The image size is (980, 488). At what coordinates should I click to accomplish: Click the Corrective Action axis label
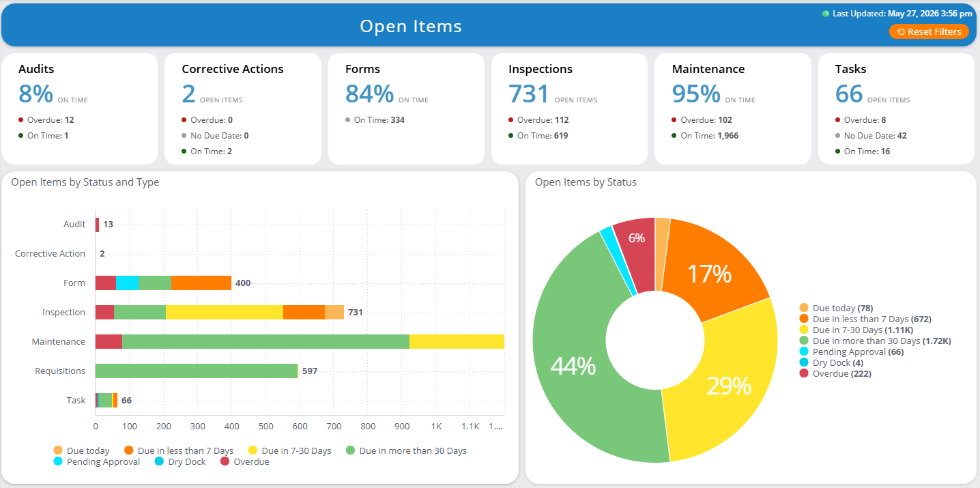coord(51,253)
